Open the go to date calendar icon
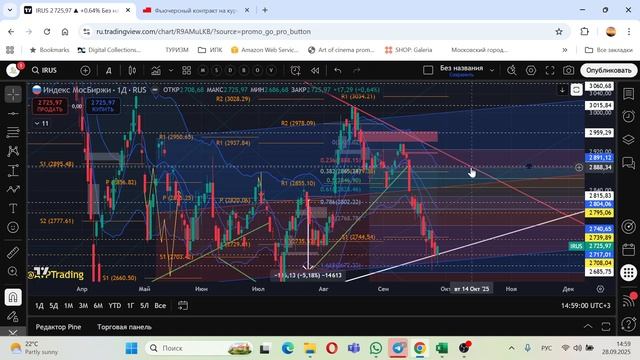 pos(183,305)
